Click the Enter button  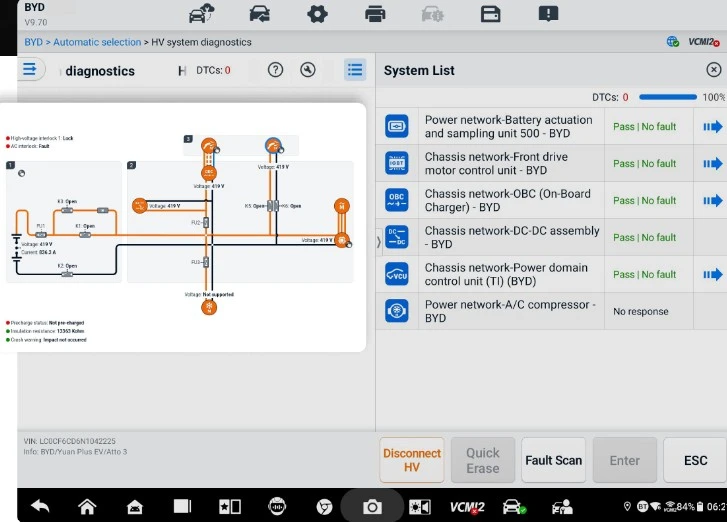(625, 460)
